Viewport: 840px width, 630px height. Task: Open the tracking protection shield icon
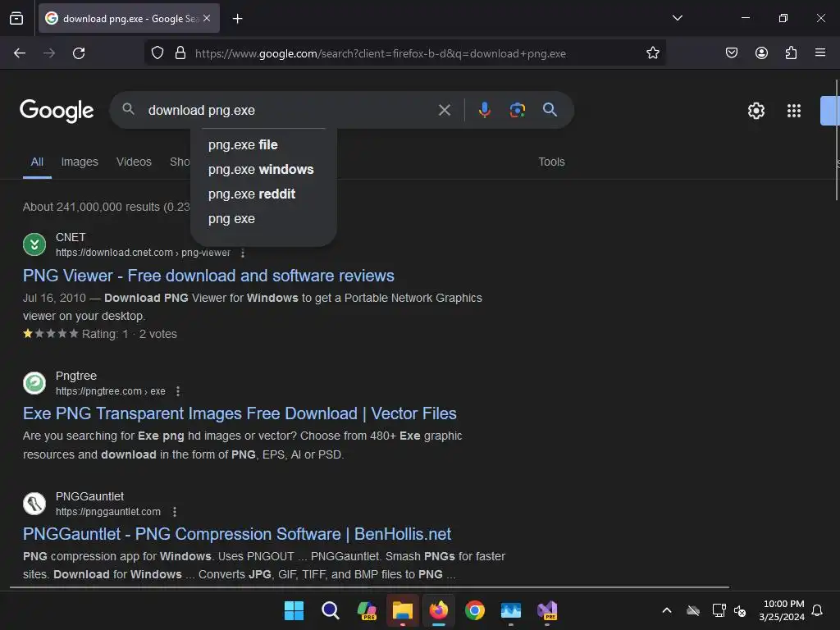pyautogui.click(x=157, y=53)
